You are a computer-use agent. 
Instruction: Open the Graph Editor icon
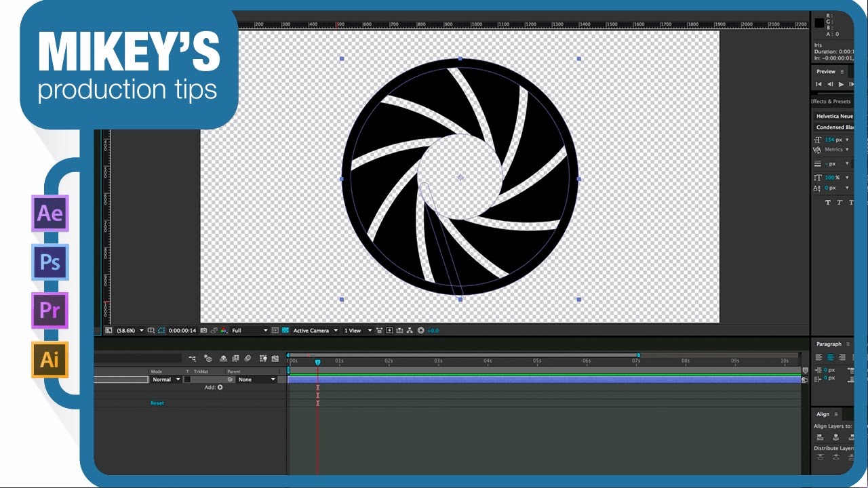click(x=275, y=359)
